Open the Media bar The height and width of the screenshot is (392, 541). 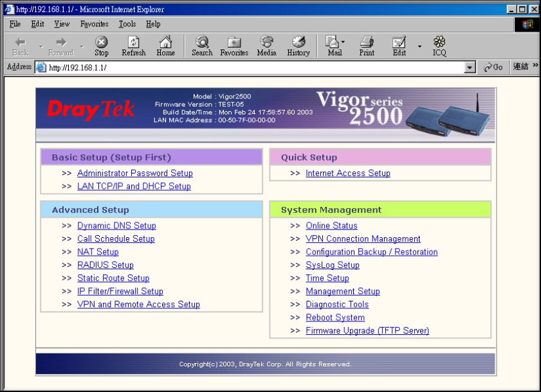[267, 46]
